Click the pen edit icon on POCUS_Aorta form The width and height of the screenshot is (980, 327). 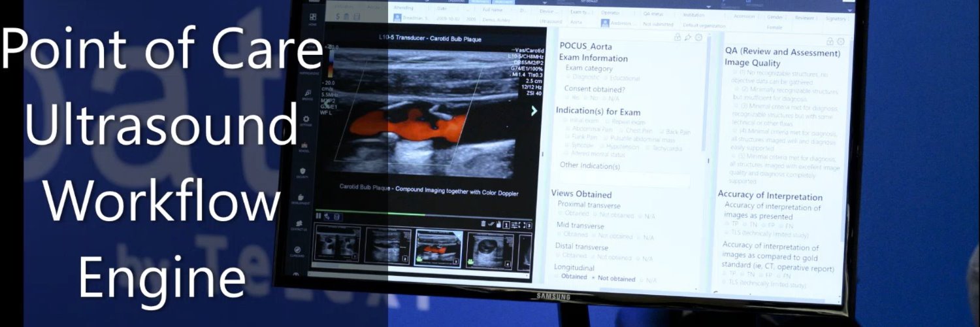click(x=688, y=37)
